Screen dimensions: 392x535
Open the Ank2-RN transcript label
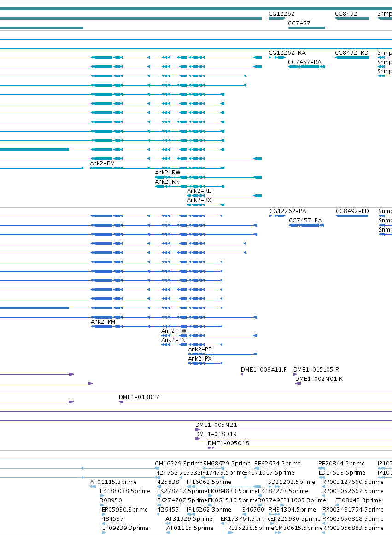[167, 182]
